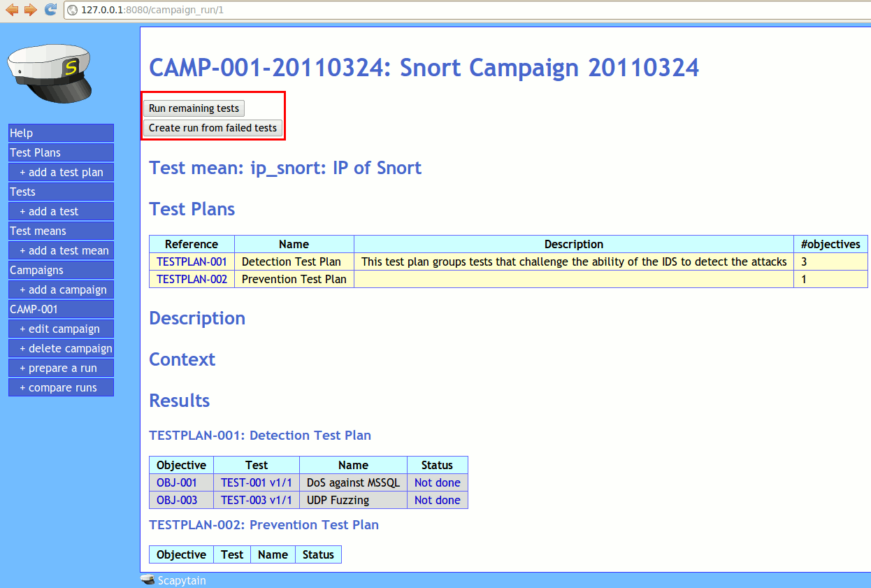Reload the page with refresh icon
The image size is (871, 588).
[x=50, y=10]
